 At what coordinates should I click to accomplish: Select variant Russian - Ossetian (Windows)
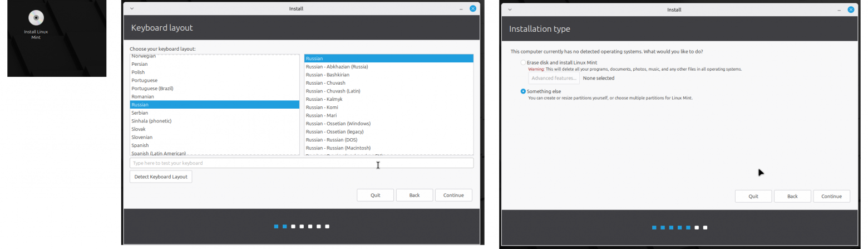[x=389, y=124]
